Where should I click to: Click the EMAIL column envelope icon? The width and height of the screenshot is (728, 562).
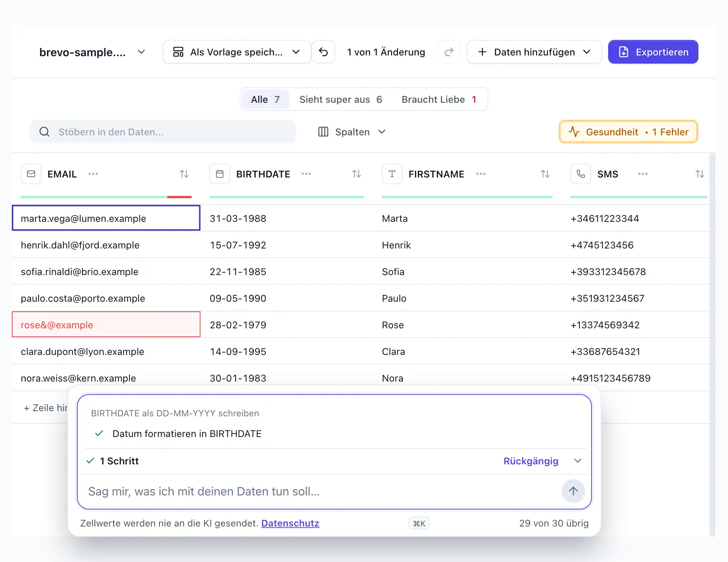pyautogui.click(x=31, y=174)
